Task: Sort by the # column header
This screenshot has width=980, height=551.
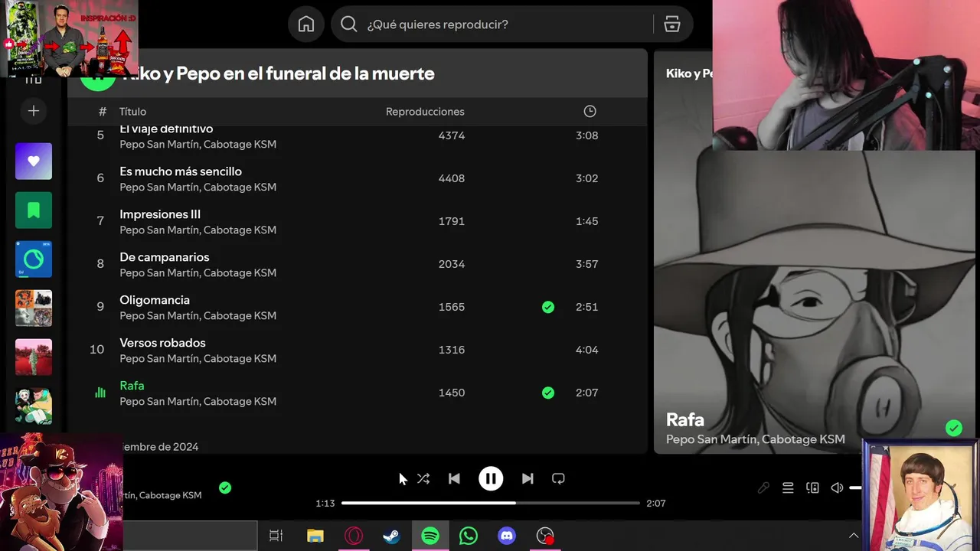Action: [x=103, y=112]
